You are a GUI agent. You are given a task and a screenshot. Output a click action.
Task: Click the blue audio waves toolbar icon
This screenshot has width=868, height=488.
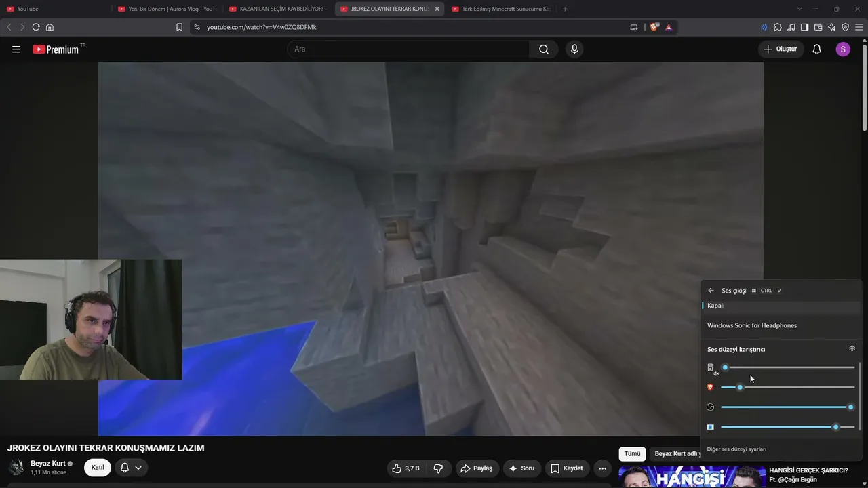tap(764, 27)
